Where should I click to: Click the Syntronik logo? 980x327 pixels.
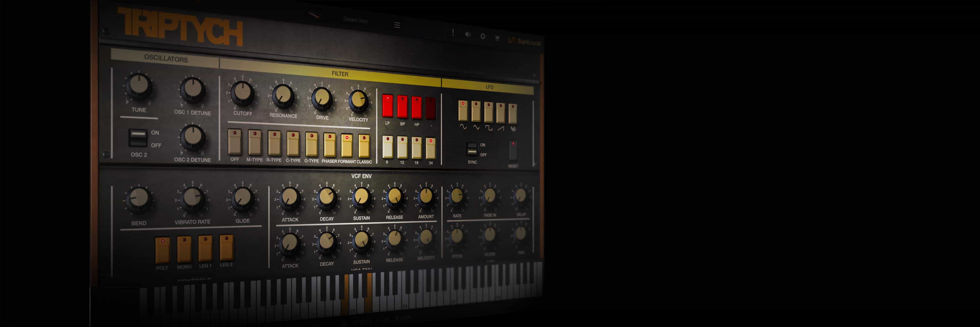(x=525, y=41)
